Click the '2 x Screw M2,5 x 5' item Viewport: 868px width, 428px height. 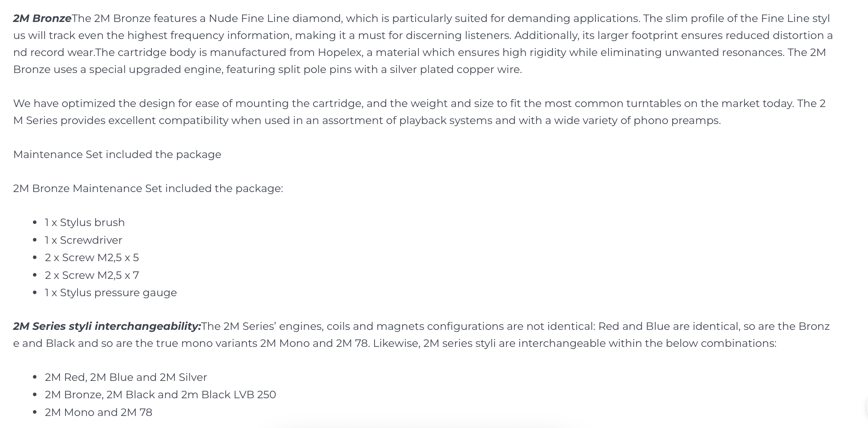coord(92,258)
